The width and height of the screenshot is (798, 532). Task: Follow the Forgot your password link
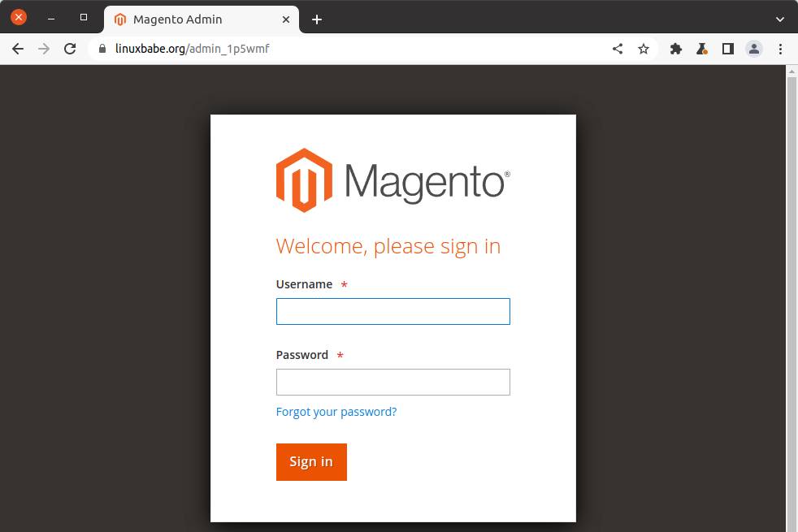coord(336,412)
